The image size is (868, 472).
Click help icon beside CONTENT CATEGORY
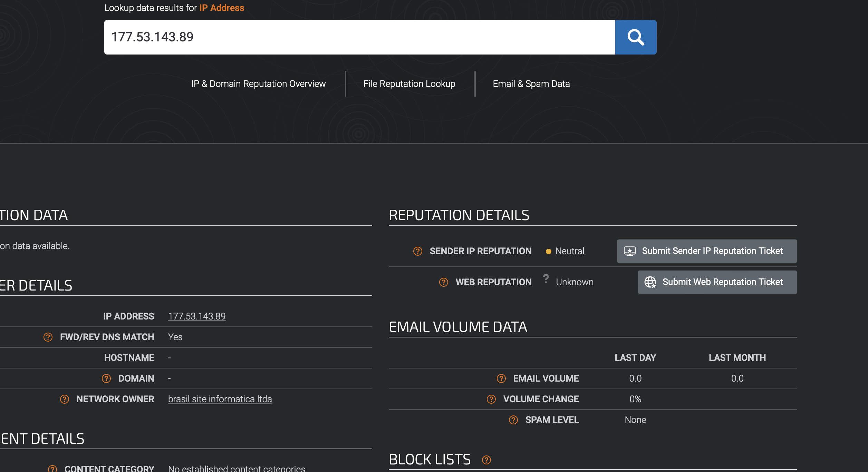52,469
